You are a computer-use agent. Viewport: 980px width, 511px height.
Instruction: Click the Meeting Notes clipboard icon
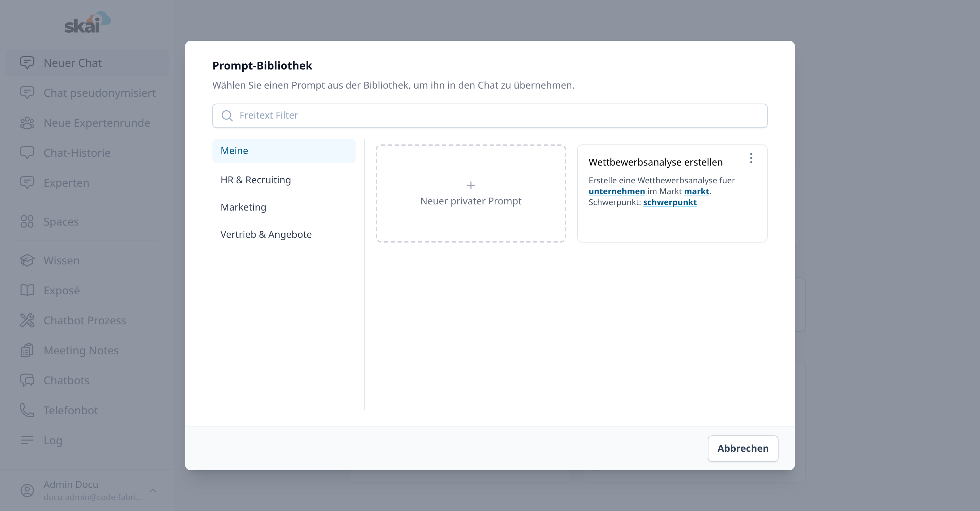[27, 350]
